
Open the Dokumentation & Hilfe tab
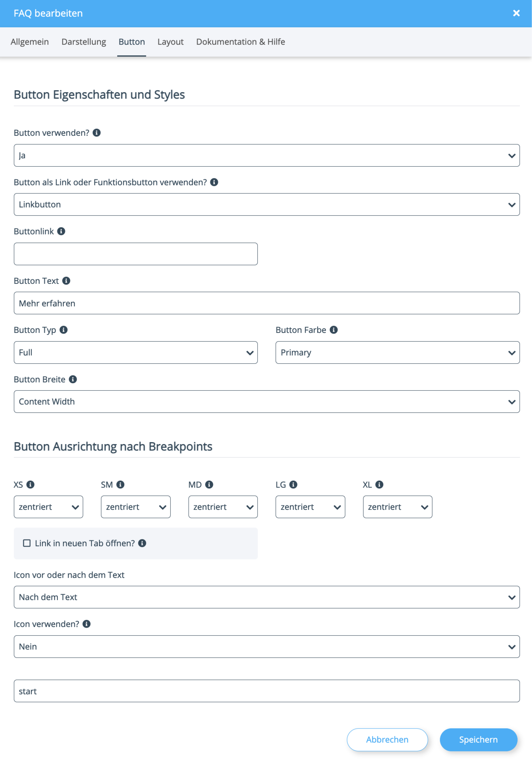tap(240, 42)
